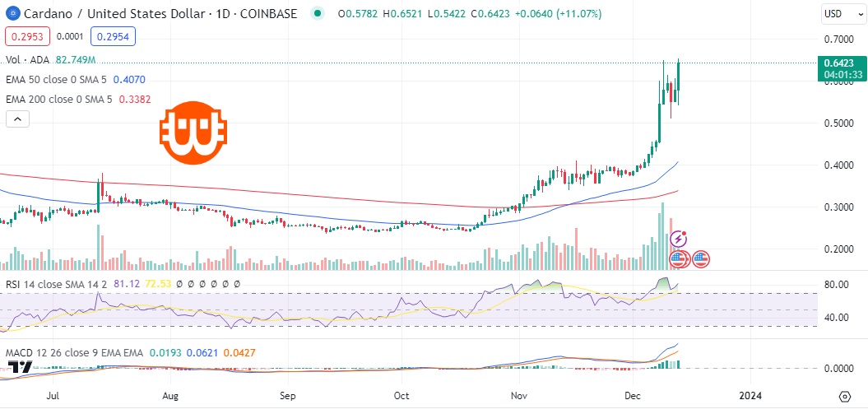Click the spread value 0.0001
868x414 pixels.
click(x=70, y=36)
